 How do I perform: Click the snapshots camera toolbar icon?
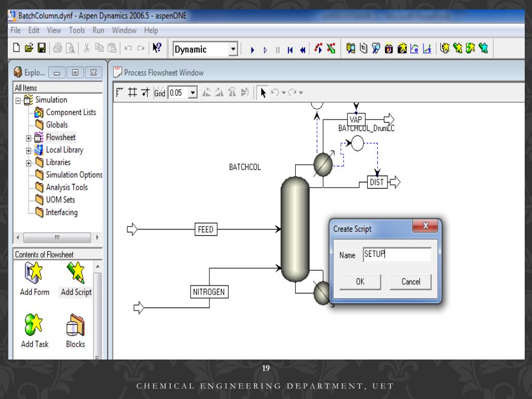(389, 49)
